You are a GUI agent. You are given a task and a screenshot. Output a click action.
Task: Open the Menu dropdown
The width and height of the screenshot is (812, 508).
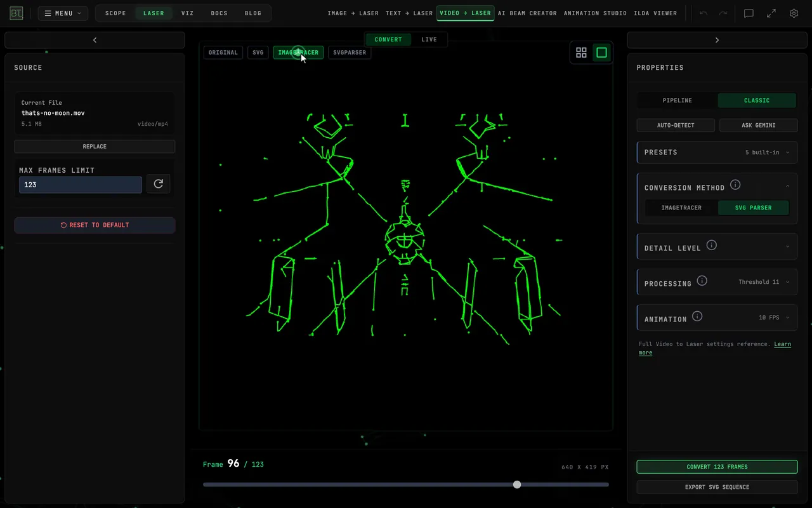[63, 13]
